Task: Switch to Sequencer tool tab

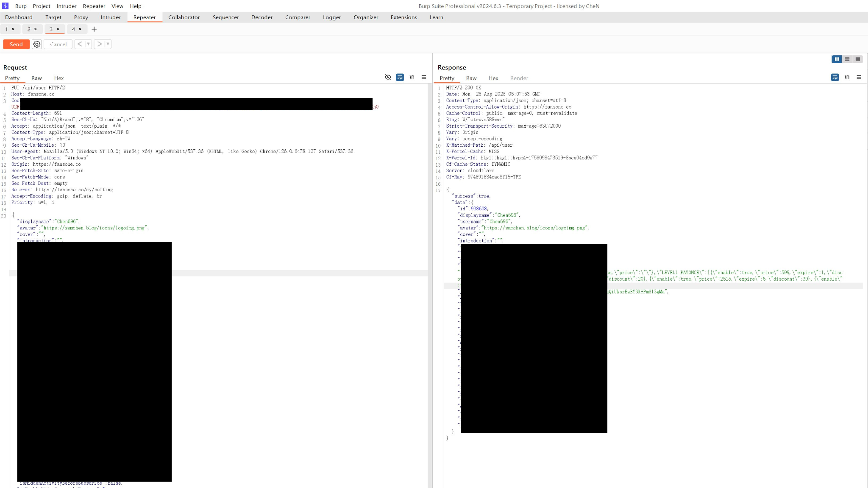Action: pyautogui.click(x=225, y=17)
